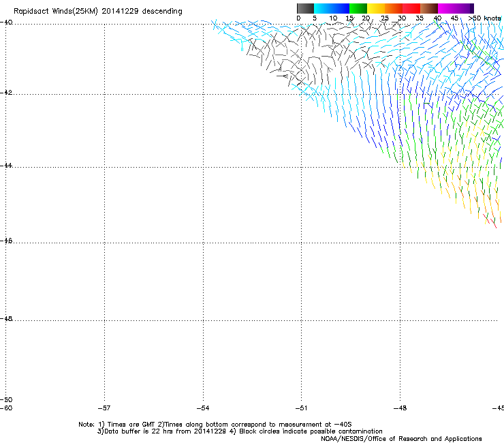The image size is (504, 443).
Task: Click the note line 'Times are GMT'
Action: [x=131, y=425]
